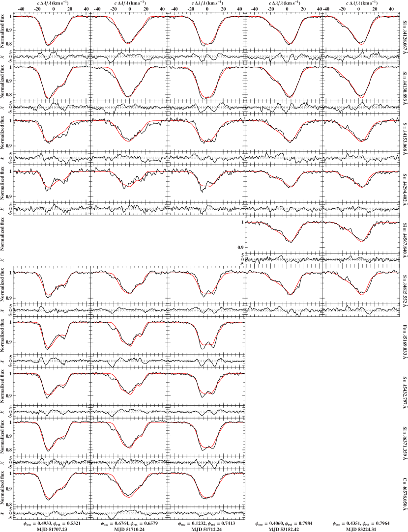Click the χ residual label of Fe II λ5169.033 row

pos(2,362)
